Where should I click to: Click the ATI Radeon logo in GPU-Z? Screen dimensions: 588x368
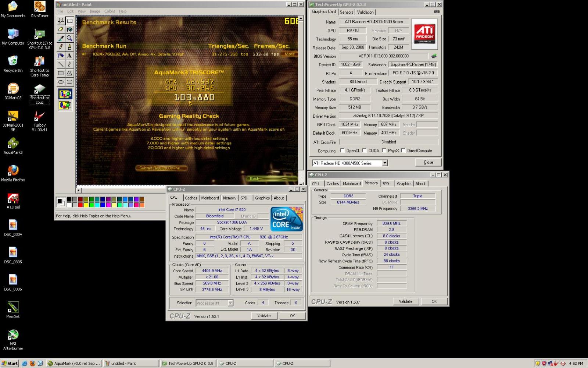[x=424, y=34]
